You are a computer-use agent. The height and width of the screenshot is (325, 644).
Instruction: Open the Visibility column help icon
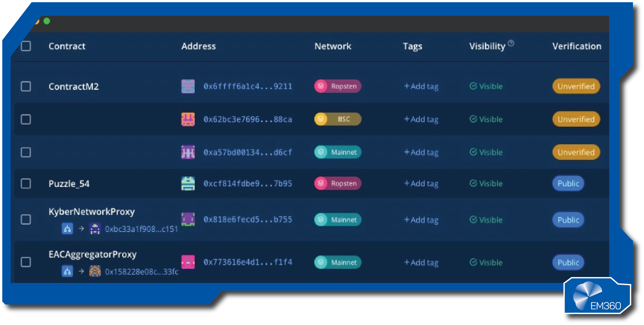tap(511, 43)
